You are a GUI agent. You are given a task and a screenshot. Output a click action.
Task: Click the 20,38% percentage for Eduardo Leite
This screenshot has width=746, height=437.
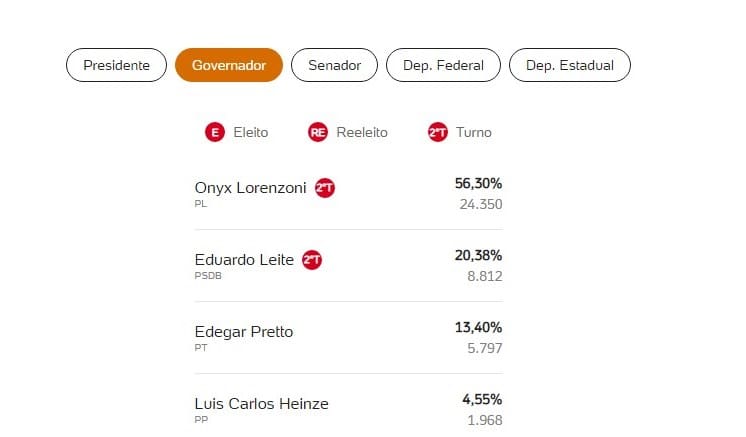(x=478, y=256)
